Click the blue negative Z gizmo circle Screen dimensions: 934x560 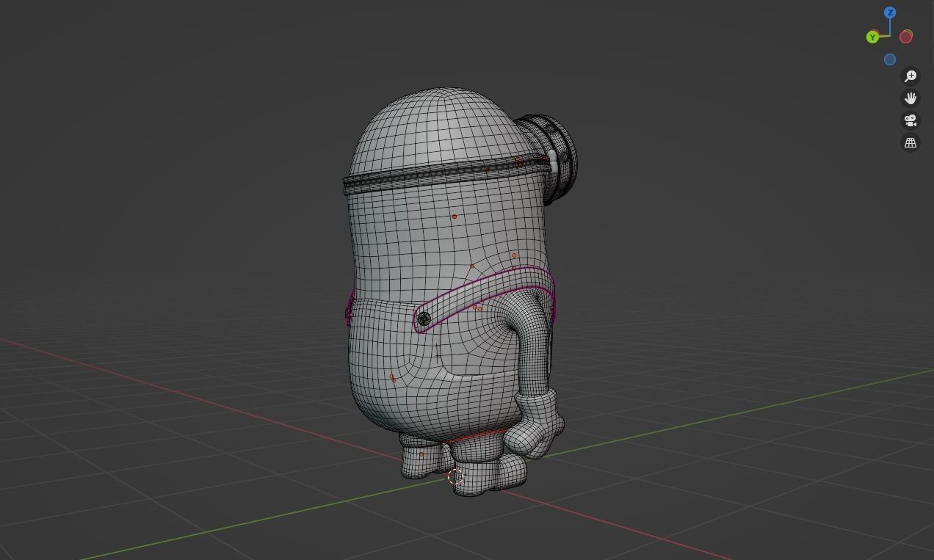(890, 59)
